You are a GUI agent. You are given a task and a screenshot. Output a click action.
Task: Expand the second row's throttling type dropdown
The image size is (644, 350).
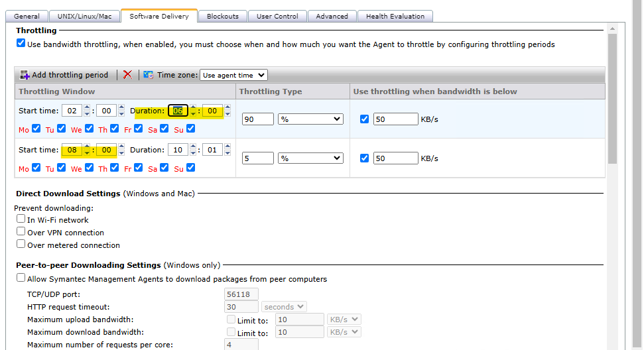[x=310, y=158]
